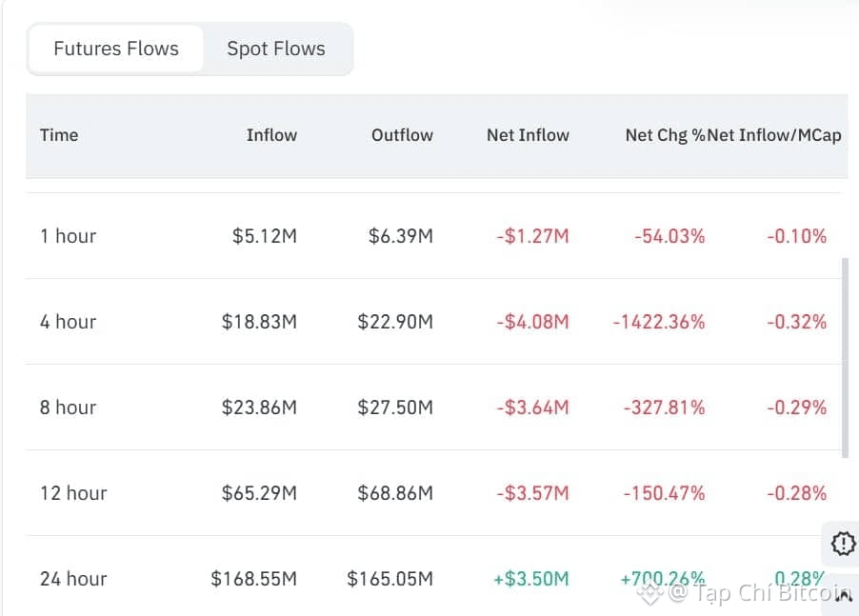This screenshot has width=859, height=616.
Task: Click the Net Inflow/MCap column header
Action: [775, 135]
